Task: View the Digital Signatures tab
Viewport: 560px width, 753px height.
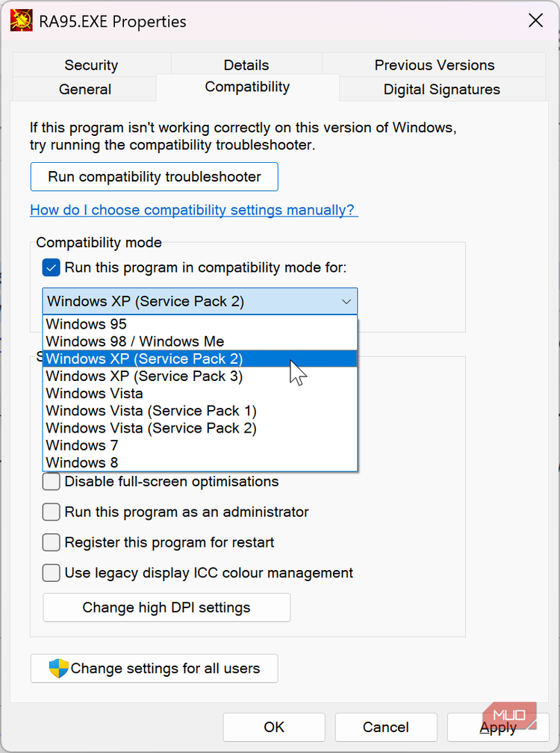Action: pyautogui.click(x=441, y=89)
